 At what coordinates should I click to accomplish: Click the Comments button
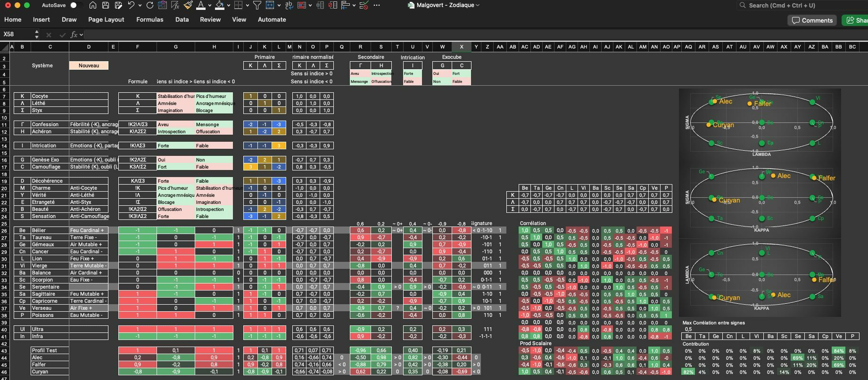(812, 20)
